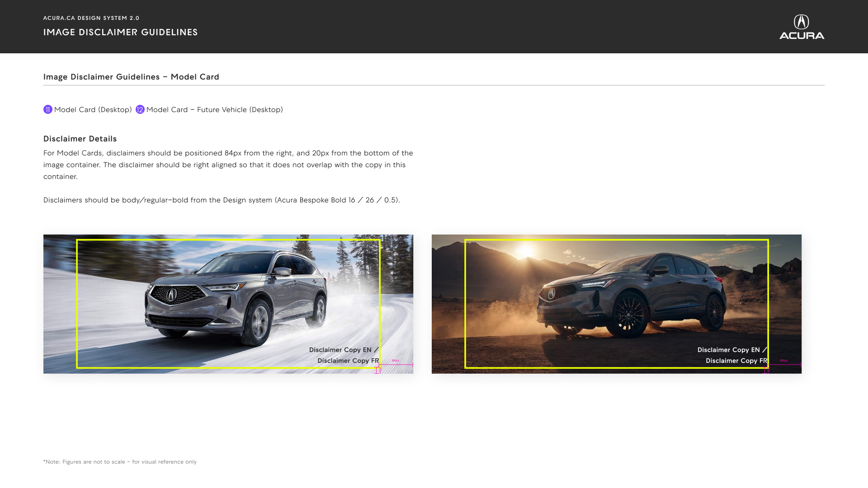Viewport: 868px width, 488px height.
Task: Click the 'Disclaimer Details' subheading
Action: pyautogui.click(x=80, y=139)
